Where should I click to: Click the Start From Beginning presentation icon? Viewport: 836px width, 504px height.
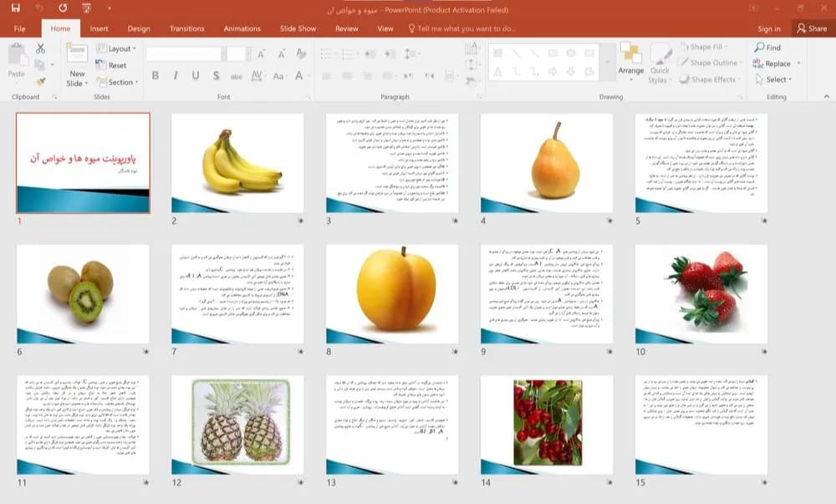(86, 8)
